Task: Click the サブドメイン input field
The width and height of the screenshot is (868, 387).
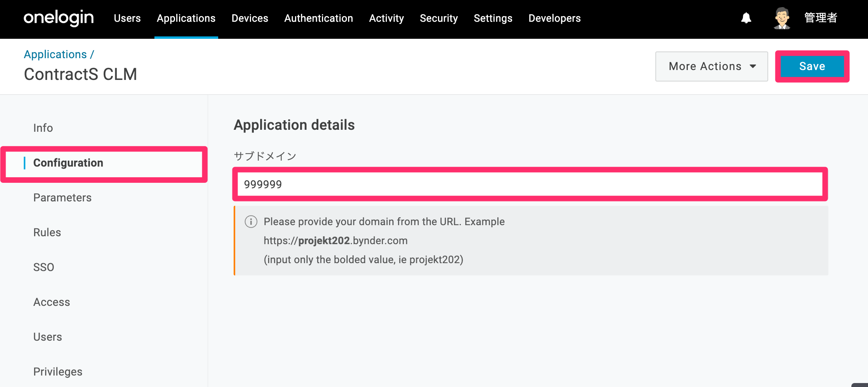Action: (530, 184)
